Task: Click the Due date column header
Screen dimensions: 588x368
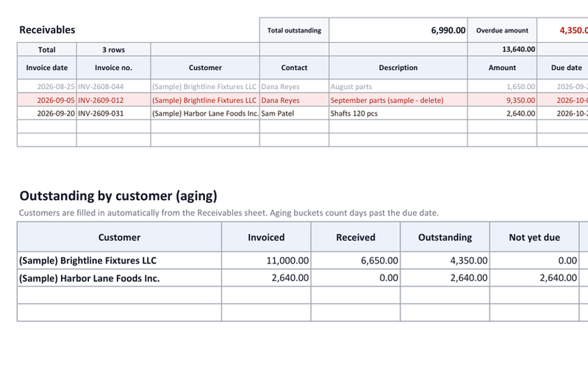Action: pyautogui.click(x=562, y=68)
